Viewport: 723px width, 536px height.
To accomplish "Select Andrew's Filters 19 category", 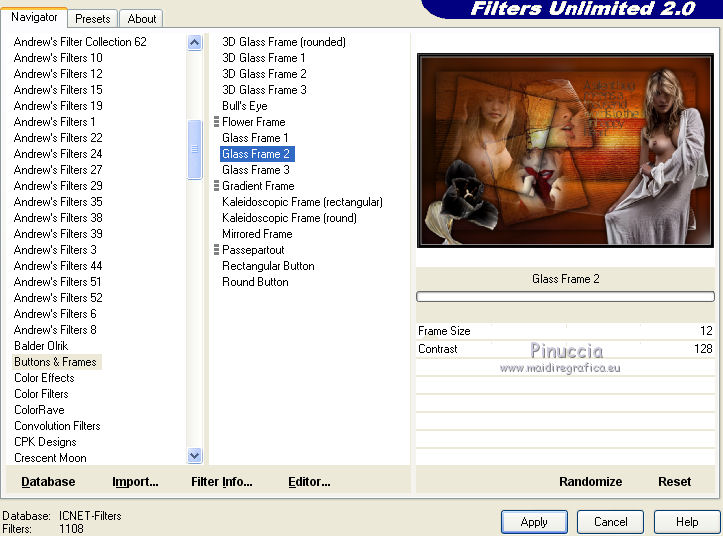I will [x=58, y=106].
